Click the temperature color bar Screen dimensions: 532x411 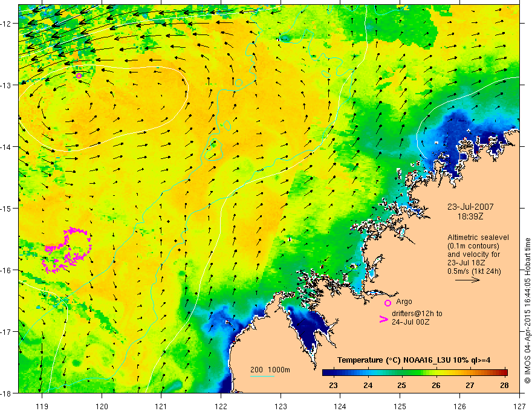415,373
